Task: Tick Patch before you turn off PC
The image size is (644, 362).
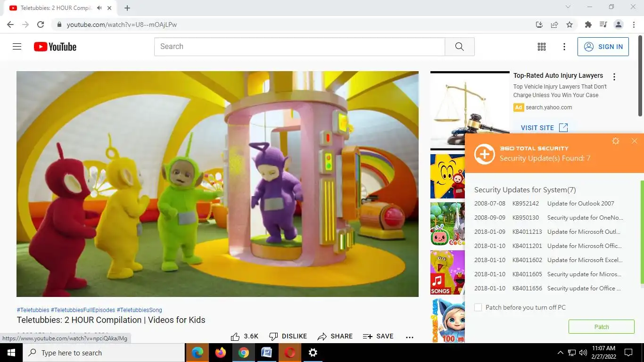Action: (x=478, y=307)
